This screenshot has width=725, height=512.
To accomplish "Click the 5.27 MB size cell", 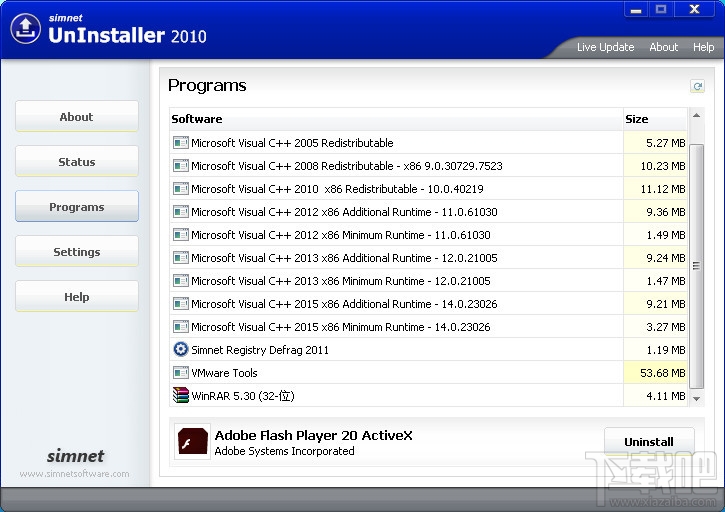I will [655, 142].
